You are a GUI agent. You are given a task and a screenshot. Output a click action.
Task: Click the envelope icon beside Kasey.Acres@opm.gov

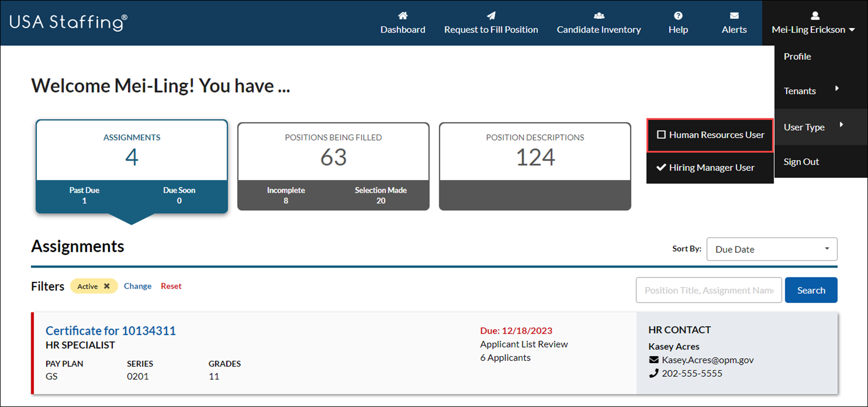pyautogui.click(x=653, y=360)
